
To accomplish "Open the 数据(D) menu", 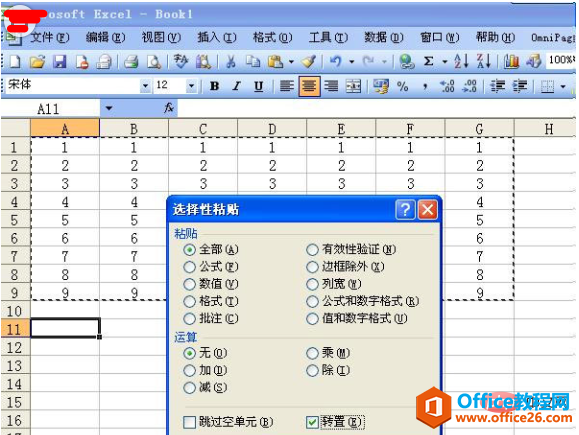I will [384, 37].
